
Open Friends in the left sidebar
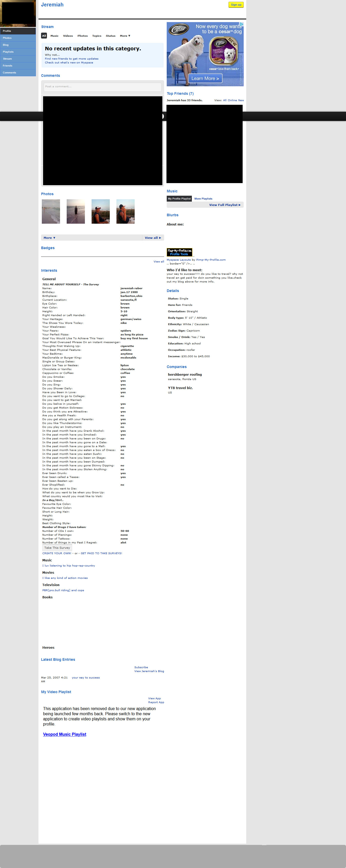click(x=8, y=66)
